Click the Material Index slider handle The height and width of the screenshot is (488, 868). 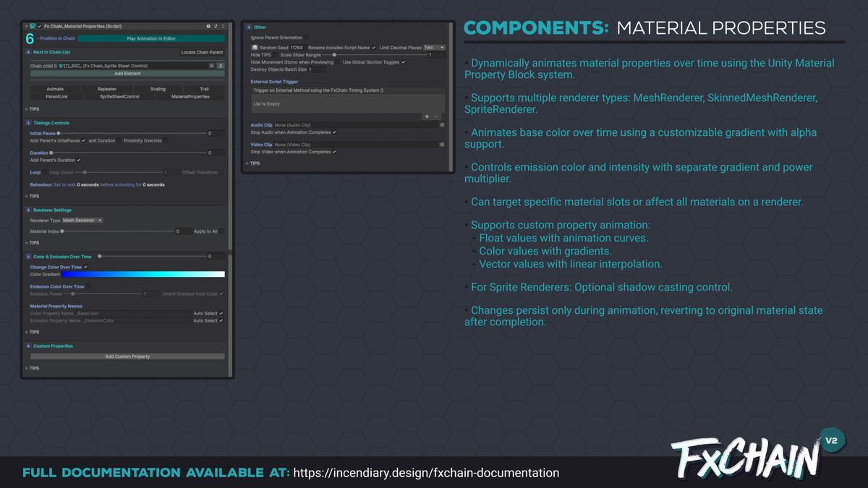coord(62,231)
